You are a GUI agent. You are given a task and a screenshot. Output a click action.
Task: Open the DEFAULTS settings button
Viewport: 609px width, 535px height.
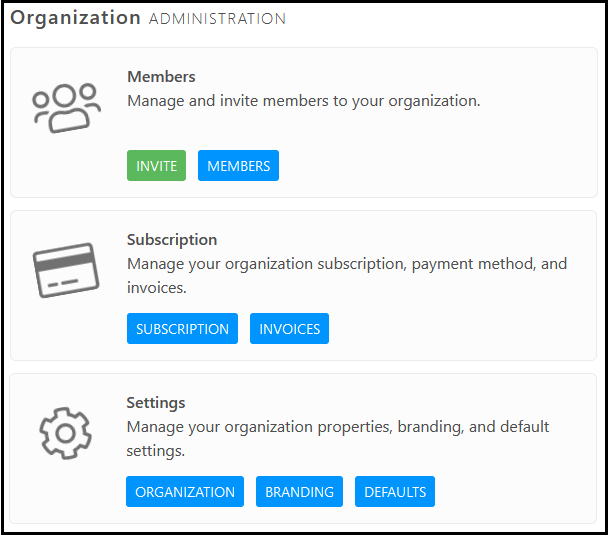click(x=395, y=491)
